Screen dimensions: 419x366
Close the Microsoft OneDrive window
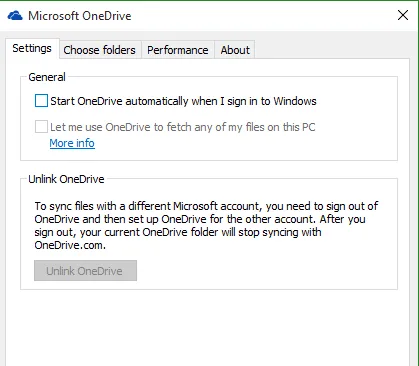click(x=403, y=15)
